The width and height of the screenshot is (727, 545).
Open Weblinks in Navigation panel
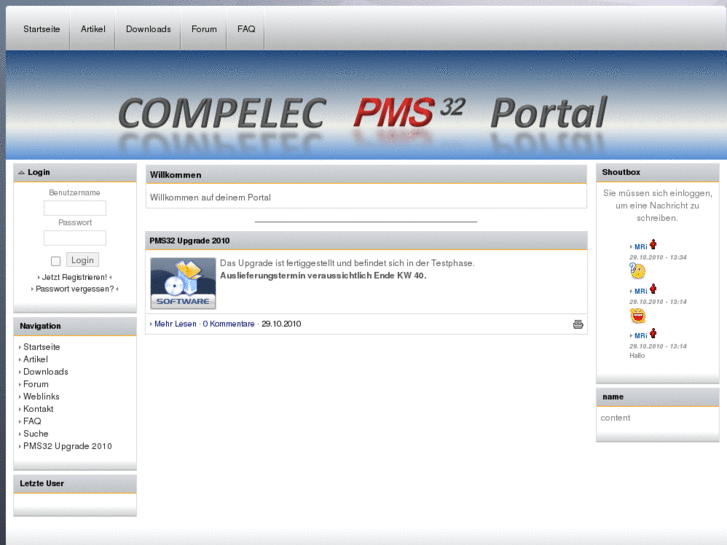pos(41,397)
